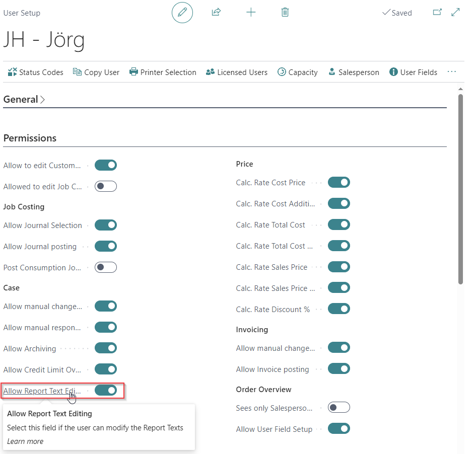Viewport: 476px width, 454px height.
Task: Click Allow Report Text Editing label
Action: [42, 391]
